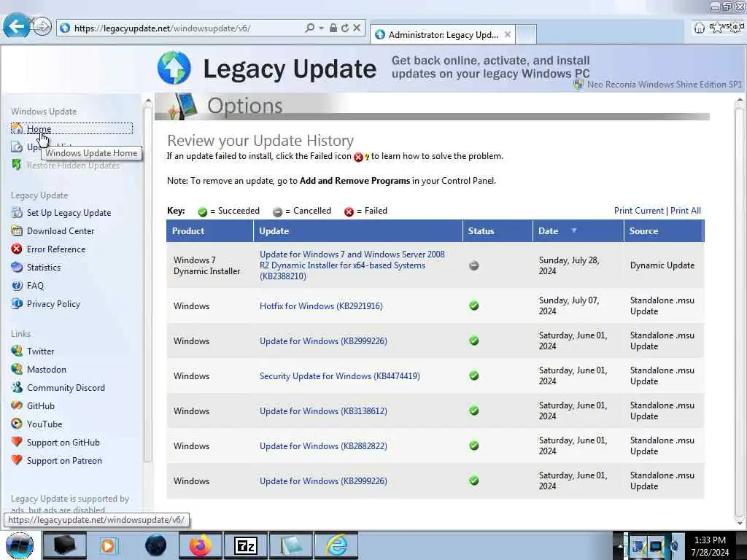Click the Twitter link icon
This screenshot has width=747, height=560.
point(17,351)
